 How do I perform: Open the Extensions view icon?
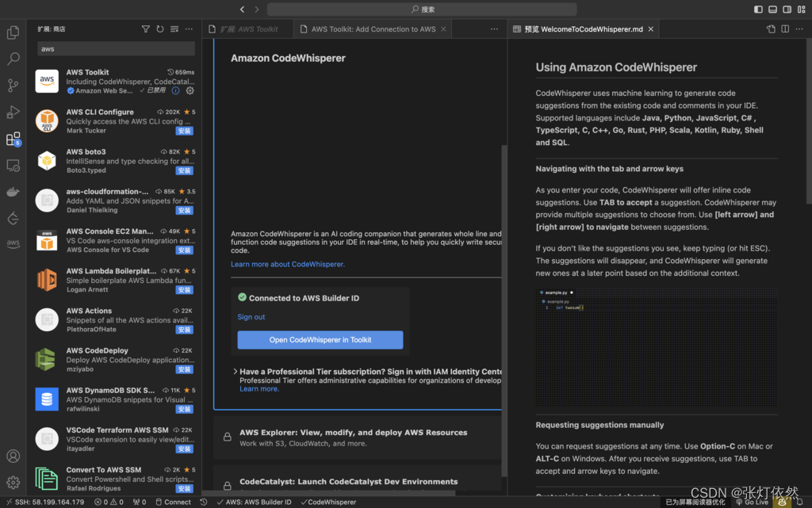pyautogui.click(x=13, y=139)
